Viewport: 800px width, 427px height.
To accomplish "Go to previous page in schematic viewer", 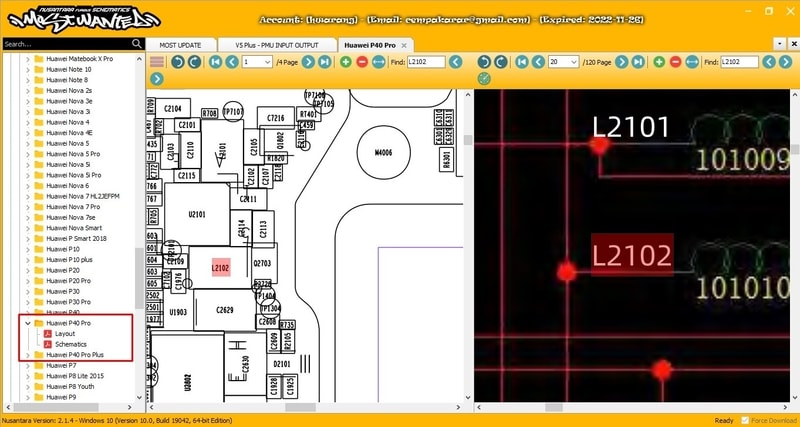I will point(538,62).
